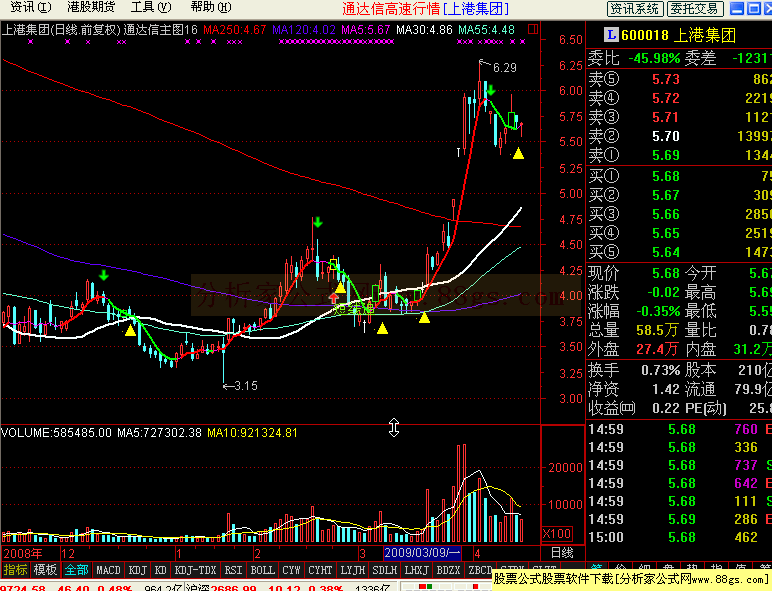Click the highlighted 2009/03/09/一 date marker
This screenshot has height=591, width=772.
click(x=422, y=553)
